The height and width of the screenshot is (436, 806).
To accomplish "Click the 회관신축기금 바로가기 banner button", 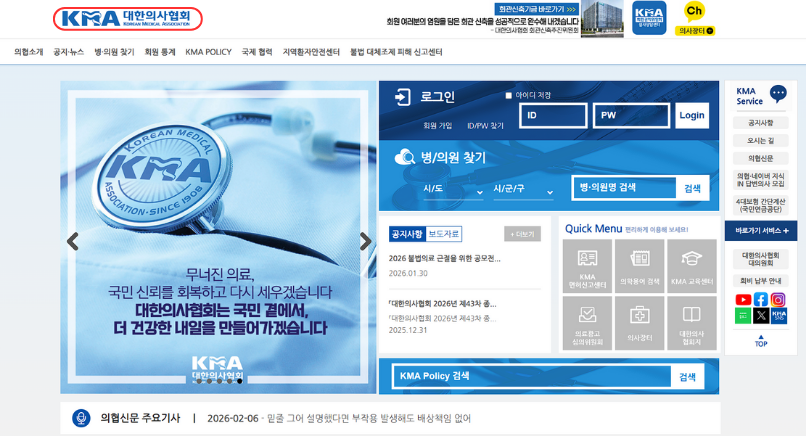I will point(537,9).
